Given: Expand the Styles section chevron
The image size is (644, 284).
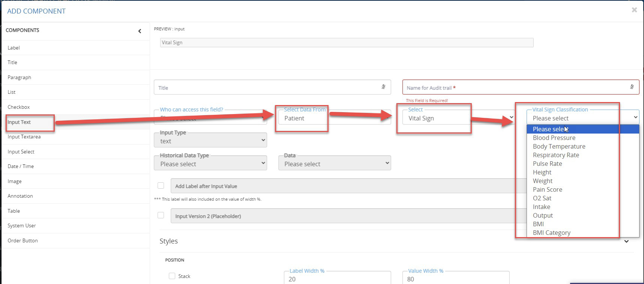Looking at the screenshot, I should 626,241.
